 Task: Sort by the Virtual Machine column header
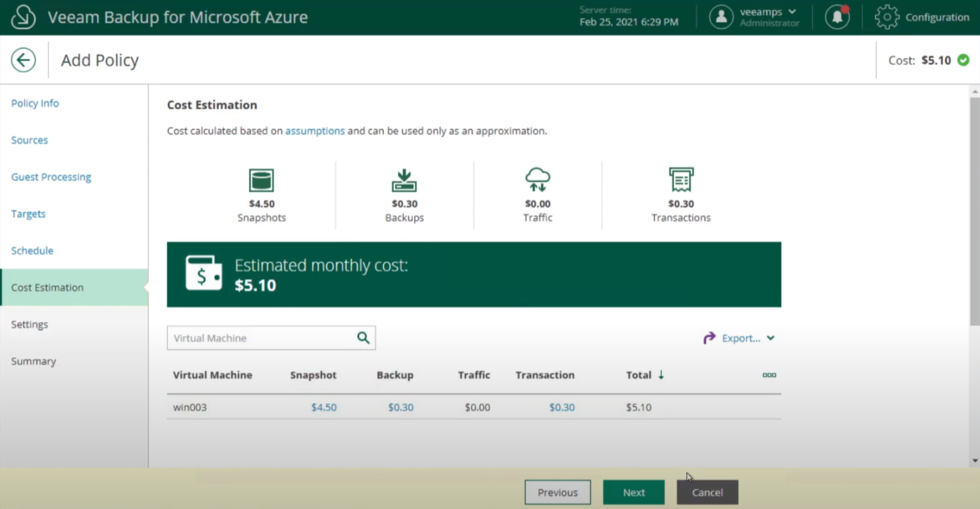point(212,375)
